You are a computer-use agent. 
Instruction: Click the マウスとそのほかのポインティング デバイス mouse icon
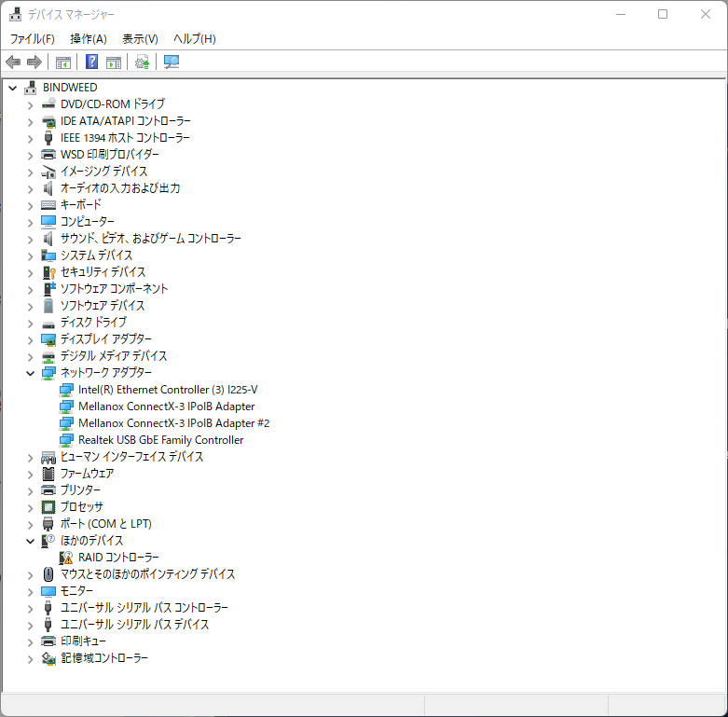(48, 574)
